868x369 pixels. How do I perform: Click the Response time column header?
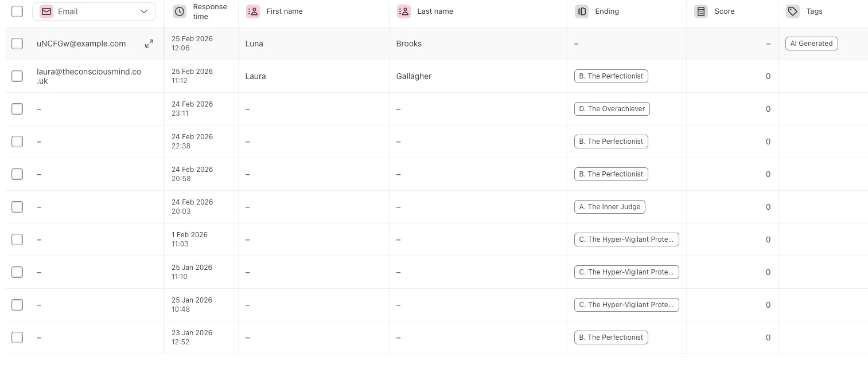210,11
